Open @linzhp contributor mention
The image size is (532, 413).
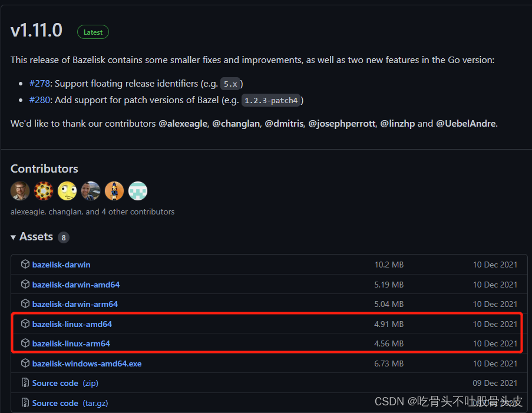(397, 124)
